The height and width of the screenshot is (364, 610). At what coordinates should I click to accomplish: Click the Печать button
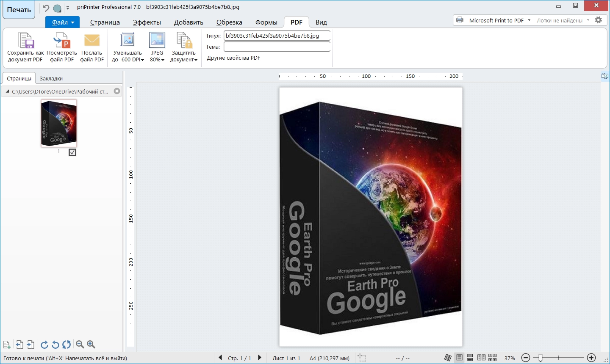click(19, 10)
